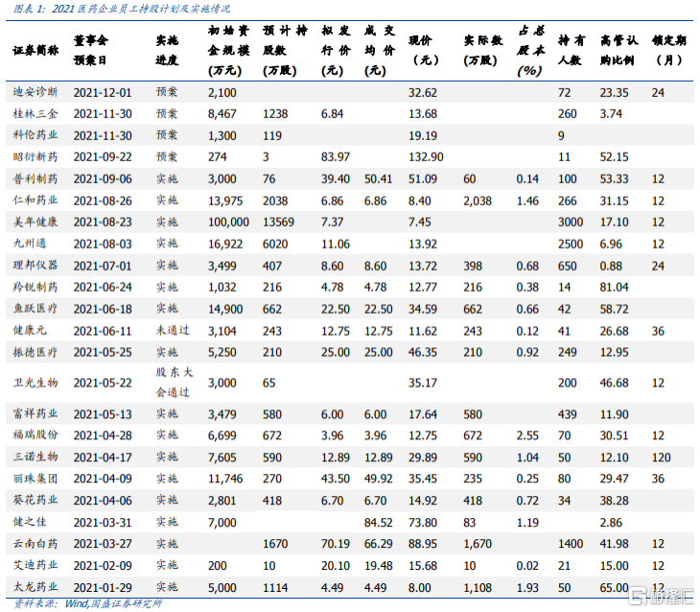700x612 pixels.
Task: Click the table title 图表 1 heading
Action: coord(122,9)
